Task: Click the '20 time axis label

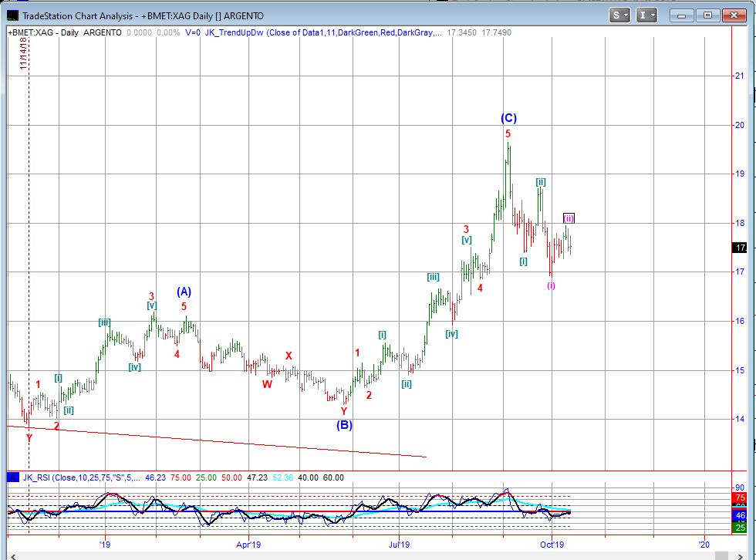Action: click(x=704, y=545)
